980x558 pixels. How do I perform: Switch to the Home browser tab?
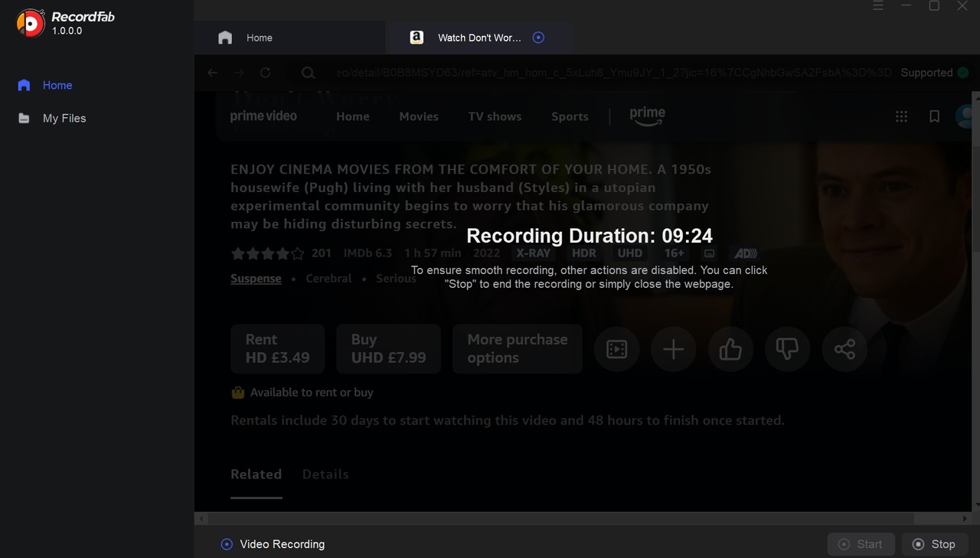click(x=288, y=38)
